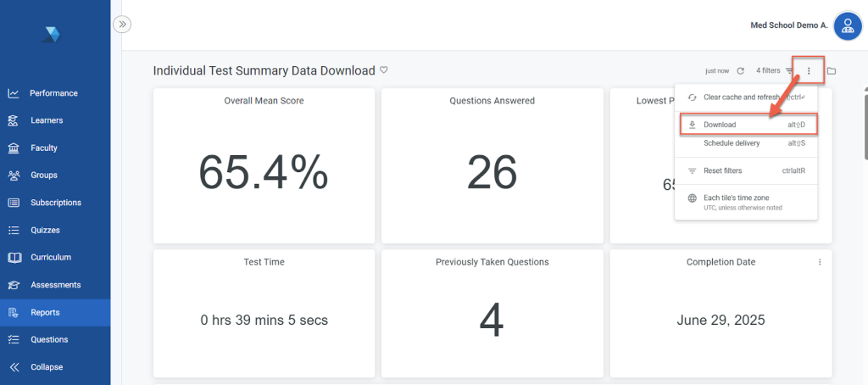The image size is (868, 385).
Task: Open the folder icon in dashboard header
Action: 832,70
